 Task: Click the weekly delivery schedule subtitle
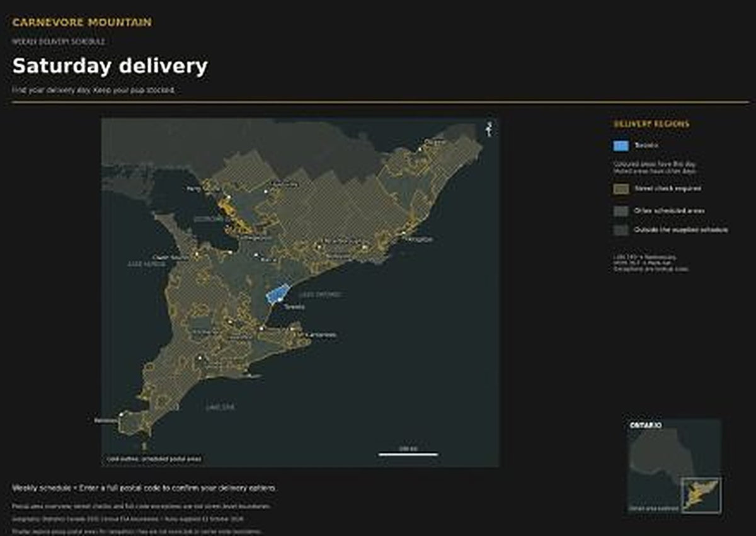pos(59,42)
